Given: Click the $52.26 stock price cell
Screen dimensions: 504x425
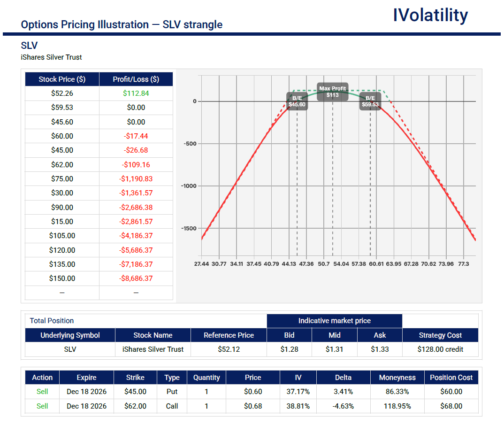Looking at the screenshot, I should click(x=62, y=93).
